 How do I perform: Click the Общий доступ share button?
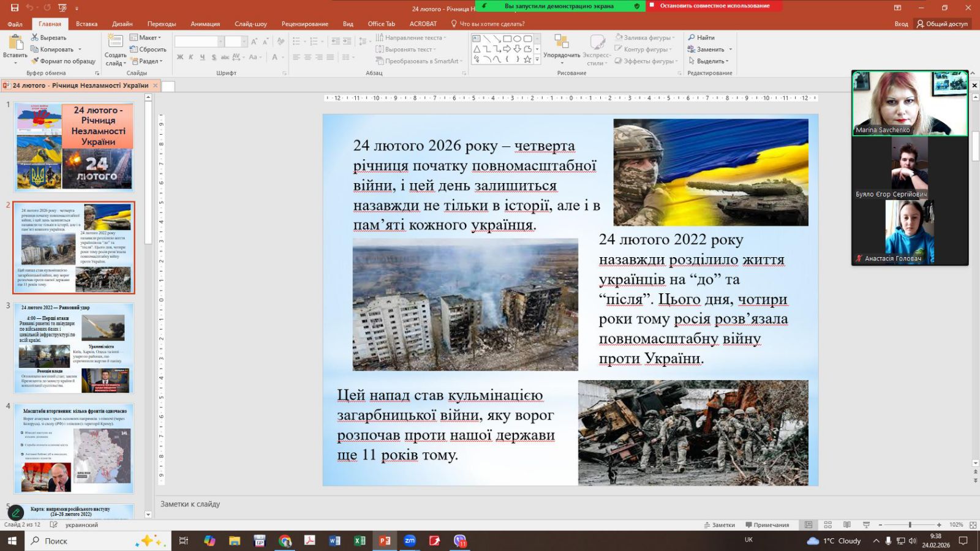coord(942,24)
